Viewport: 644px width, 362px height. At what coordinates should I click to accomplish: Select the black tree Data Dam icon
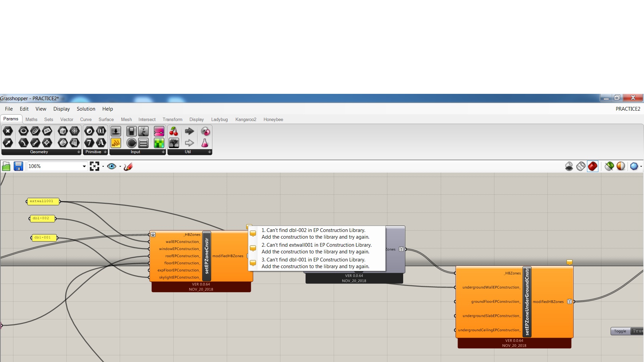click(174, 143)
